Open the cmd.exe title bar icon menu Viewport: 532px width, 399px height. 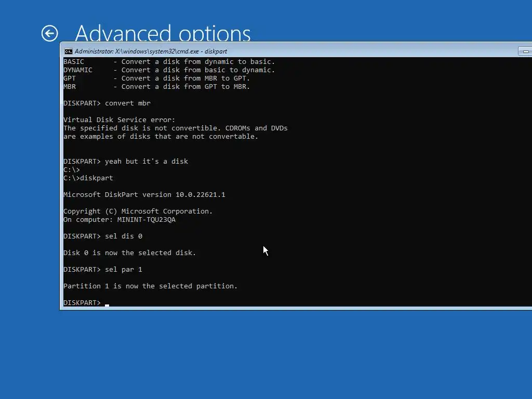[x=69, y=51]
